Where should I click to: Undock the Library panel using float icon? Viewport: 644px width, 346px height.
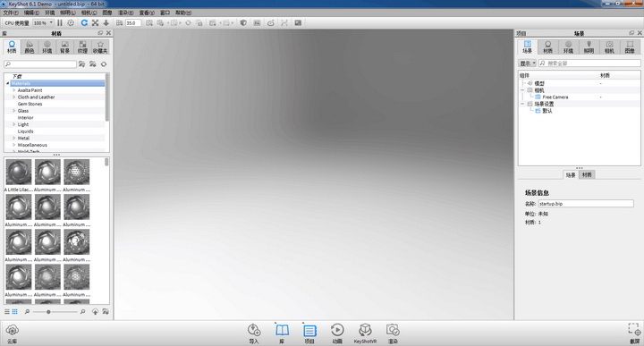coord(100,33)
